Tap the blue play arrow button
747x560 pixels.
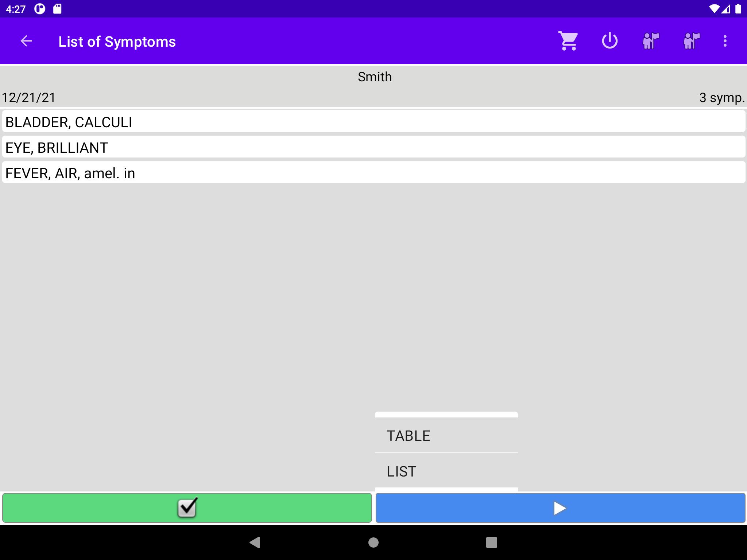(x=560, y=508)
